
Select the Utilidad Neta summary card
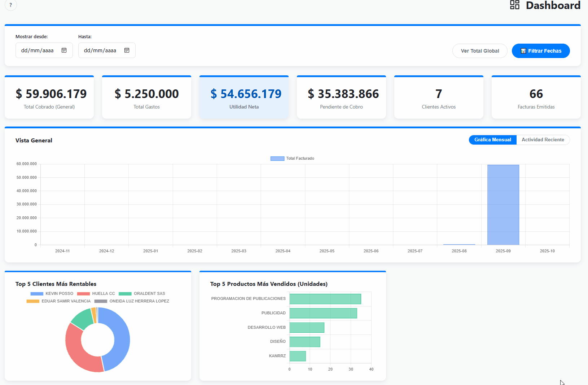(x=244, y=97)
